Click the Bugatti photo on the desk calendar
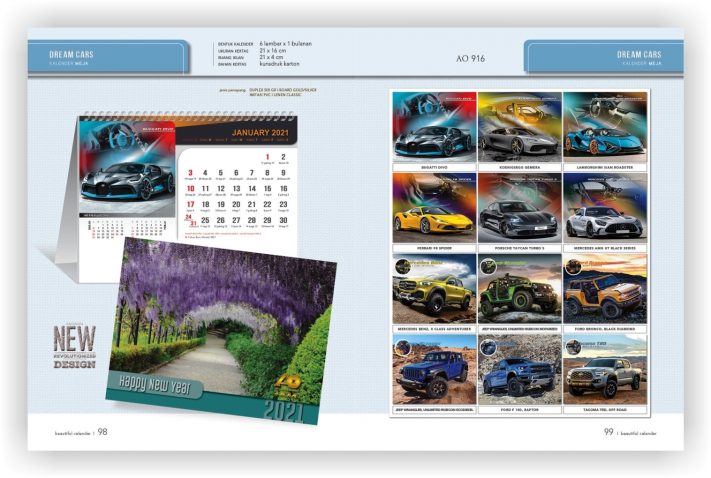 tap(127, 168)
